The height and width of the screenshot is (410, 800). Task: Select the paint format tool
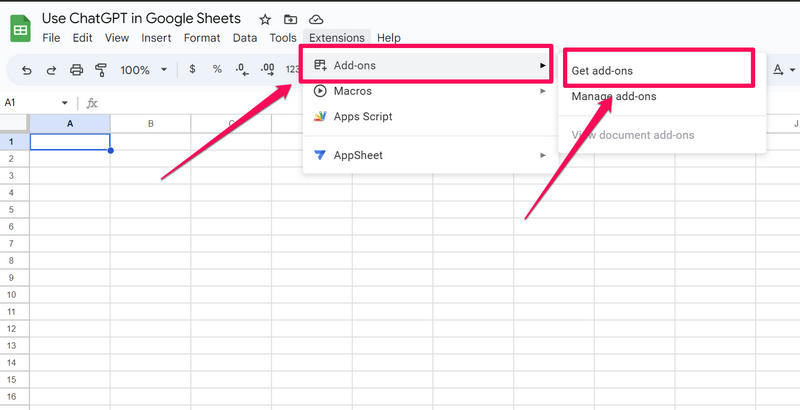[101, 70]
